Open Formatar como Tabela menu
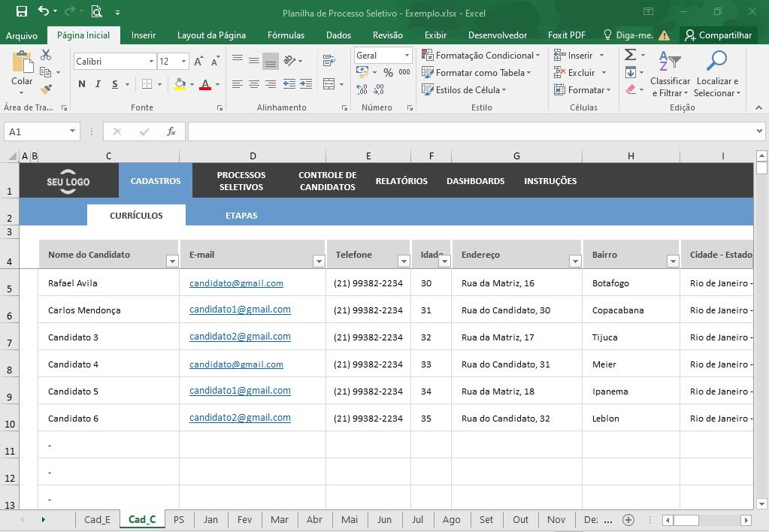This screenshot has width=769, height=532. point(477,73)
